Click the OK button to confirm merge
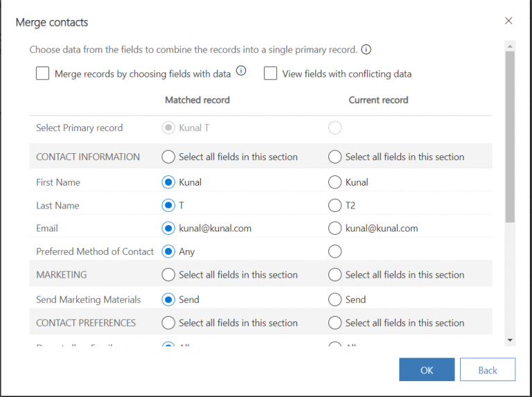The width and height of the screenshot is (532, 397). (427, 370)
